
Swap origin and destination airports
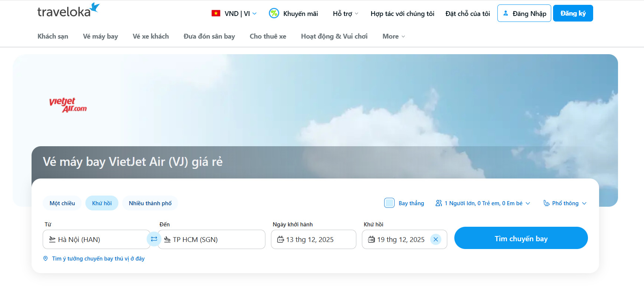pyautogui.click(x=154, y=239)
